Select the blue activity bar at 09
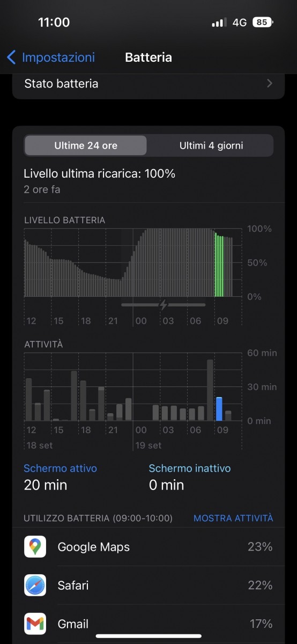The height and width of the screenshot is (644, 297). (219, 409)
